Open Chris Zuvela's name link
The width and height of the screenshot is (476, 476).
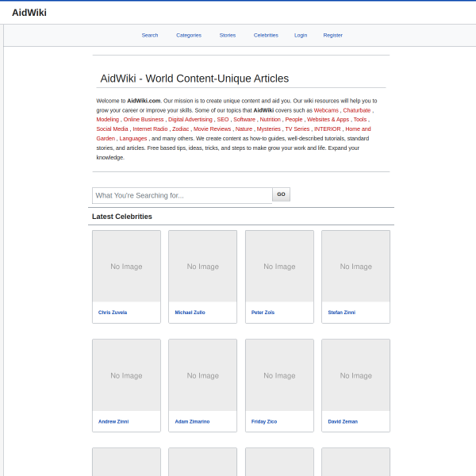pyautogui.click(x=113, y=313)
